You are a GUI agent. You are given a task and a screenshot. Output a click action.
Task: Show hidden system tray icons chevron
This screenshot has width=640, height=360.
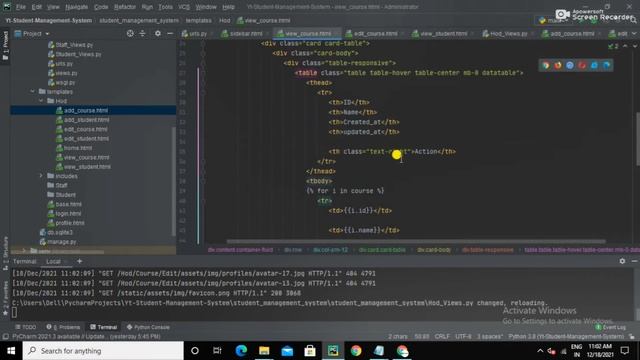540,351
